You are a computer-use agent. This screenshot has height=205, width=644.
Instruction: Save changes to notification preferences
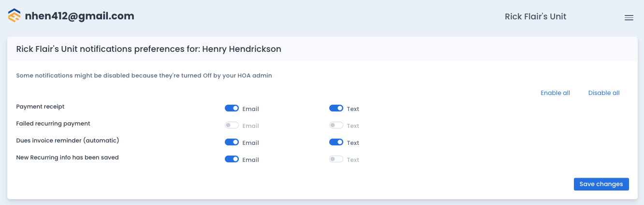coord(601,184)
